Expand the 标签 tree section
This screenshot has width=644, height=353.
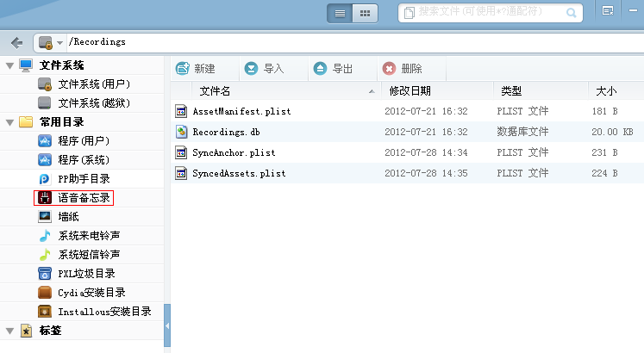pyautogui.click(x=9, y=331)
